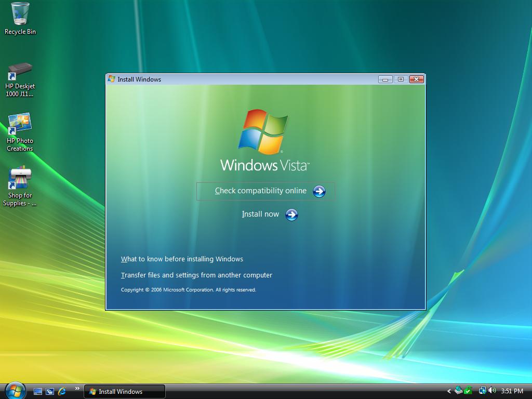This screenshot has height=399, width=532.
Task: Close the Install Windows window
Action: pyautogui.click(x=417, y=79)
